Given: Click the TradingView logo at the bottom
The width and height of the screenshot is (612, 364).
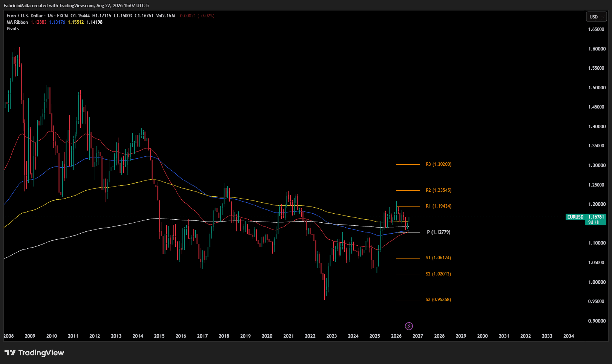Looking at the screenshot, I should [34, 353].
